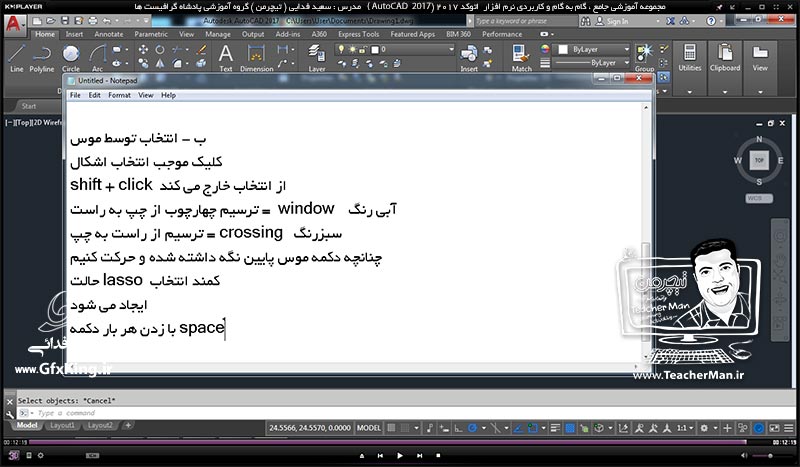This screenshot has width=800, height=467.
Task: Use Match Properties tool
Action: [x=521, y=58]
